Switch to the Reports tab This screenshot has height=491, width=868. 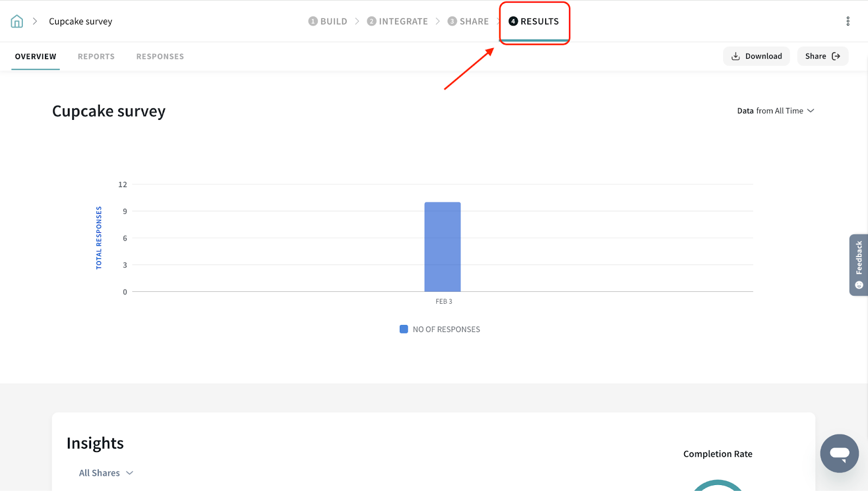[96, 56]
